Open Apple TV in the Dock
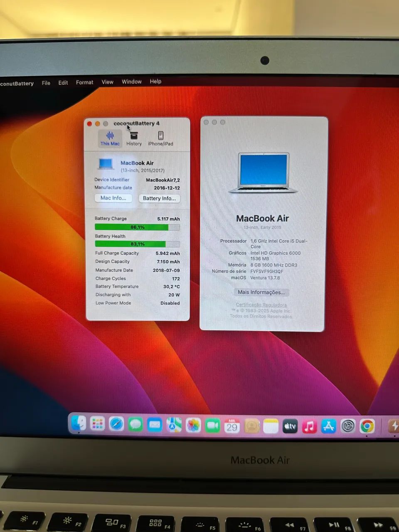This screenshot has height=532, width=399. click(290, 426)
